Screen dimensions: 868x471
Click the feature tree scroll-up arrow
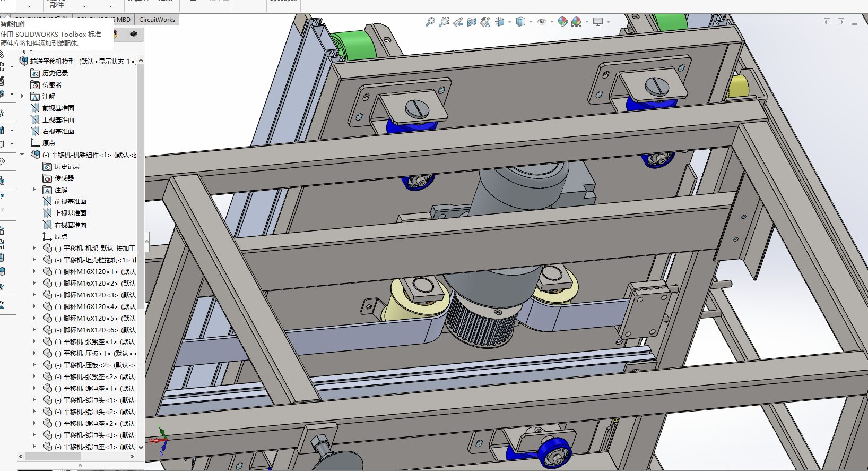click(141, 61)
